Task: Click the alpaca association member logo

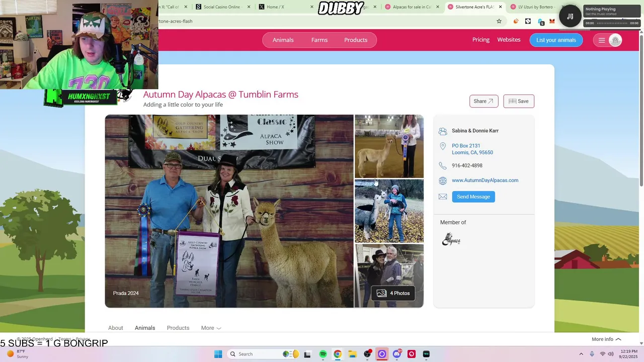Action: [451, 239]
